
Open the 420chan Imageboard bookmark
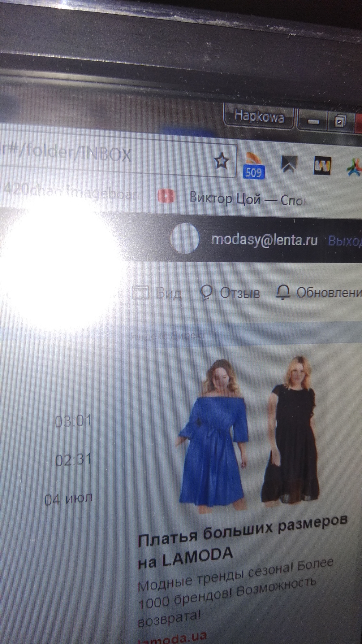pos(72,192)
